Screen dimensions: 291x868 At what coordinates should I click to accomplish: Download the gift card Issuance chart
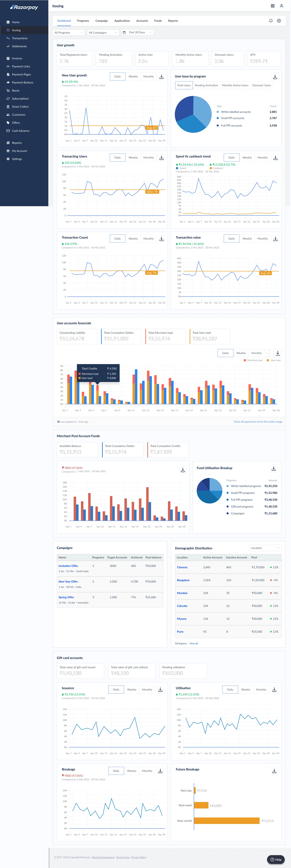[x=161, y=690]
